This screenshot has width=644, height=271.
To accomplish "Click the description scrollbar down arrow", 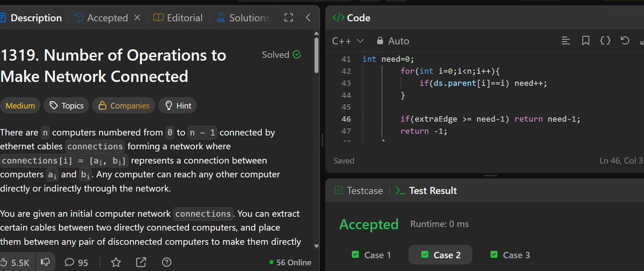I will point(316,246).
